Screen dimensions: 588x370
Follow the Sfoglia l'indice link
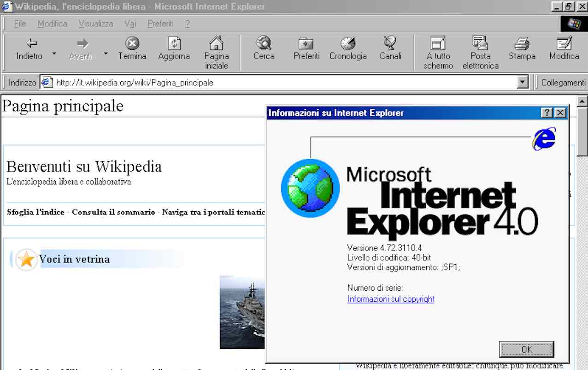[35, 212]
